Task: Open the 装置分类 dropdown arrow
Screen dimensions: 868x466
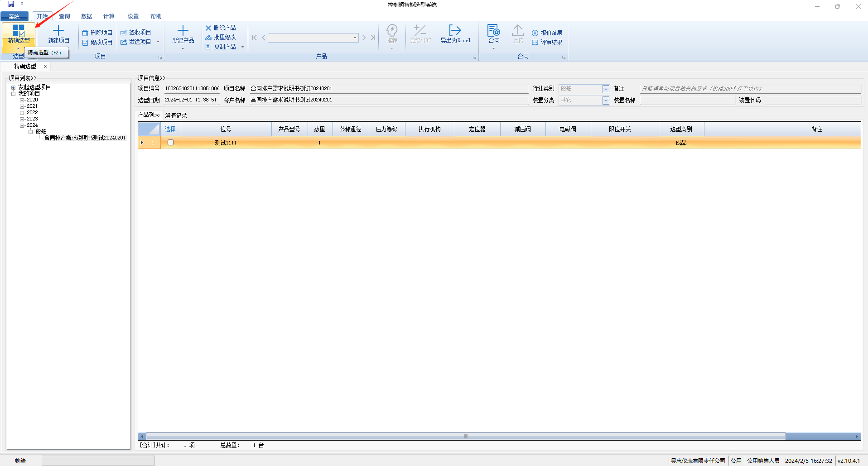Action: click(606, 101)
